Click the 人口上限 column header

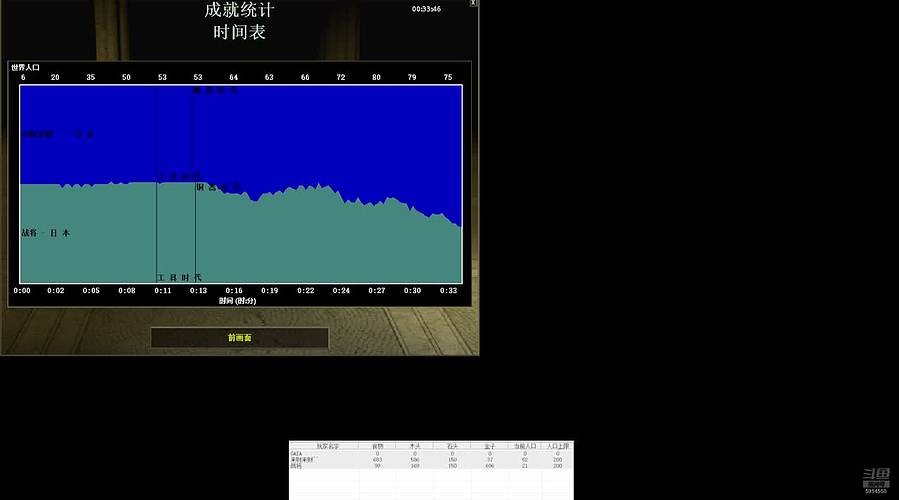tap(557, 446)
